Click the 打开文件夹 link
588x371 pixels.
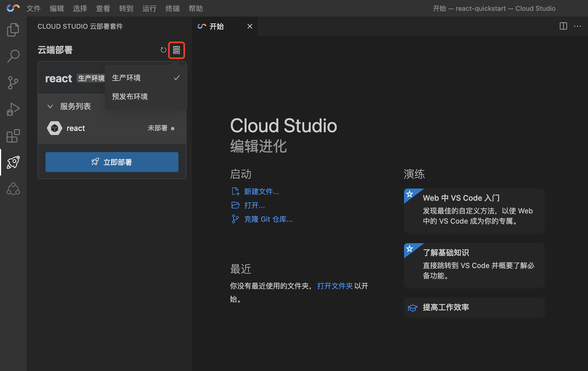[x=335, y=286]
